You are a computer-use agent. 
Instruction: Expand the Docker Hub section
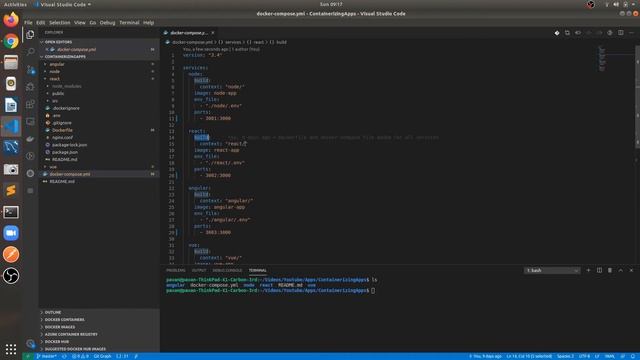coord(99,342)
